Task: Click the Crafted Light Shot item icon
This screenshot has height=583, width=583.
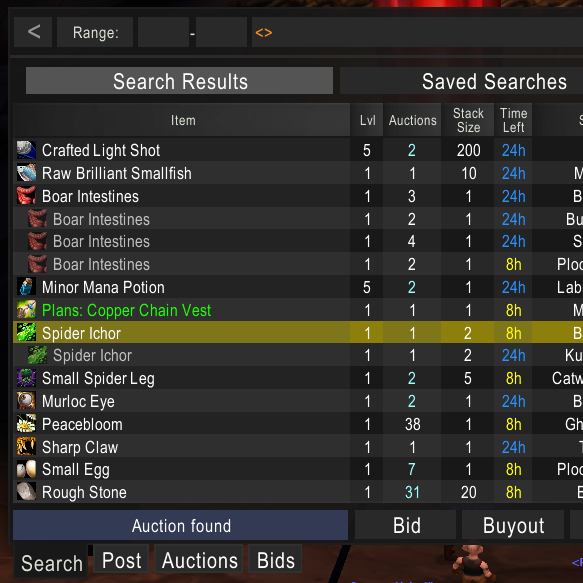Action: coord(26,150)
